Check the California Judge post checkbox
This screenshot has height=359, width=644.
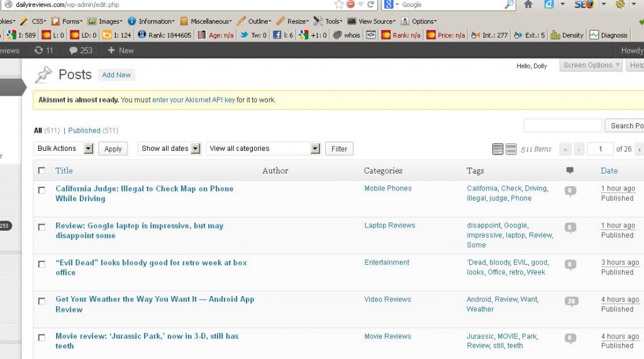[42, 190]
